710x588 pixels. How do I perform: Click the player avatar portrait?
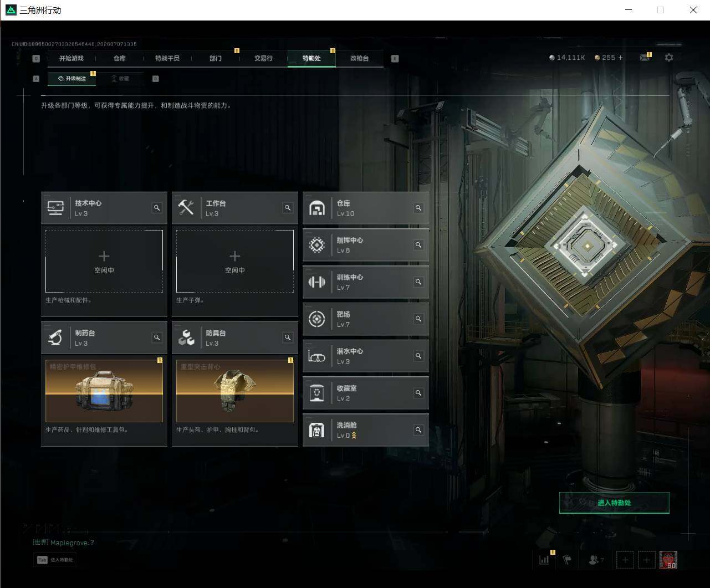pyautogui.click(x=668, y=560)
